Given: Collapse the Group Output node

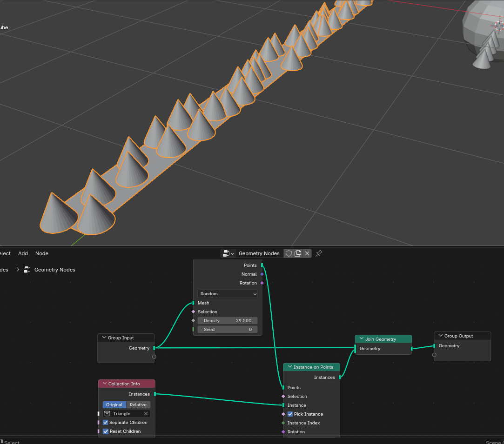Looking at the screenshot, I should click(441, 336).
